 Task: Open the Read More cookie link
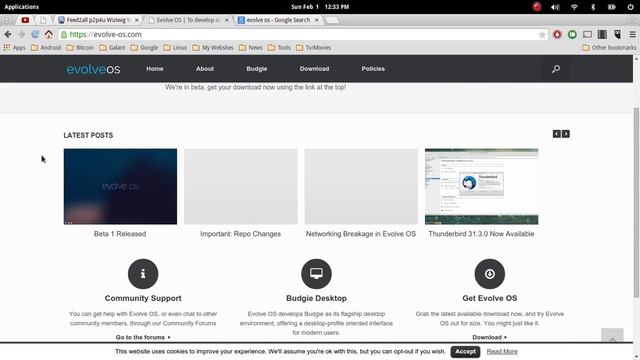[502, 351]
